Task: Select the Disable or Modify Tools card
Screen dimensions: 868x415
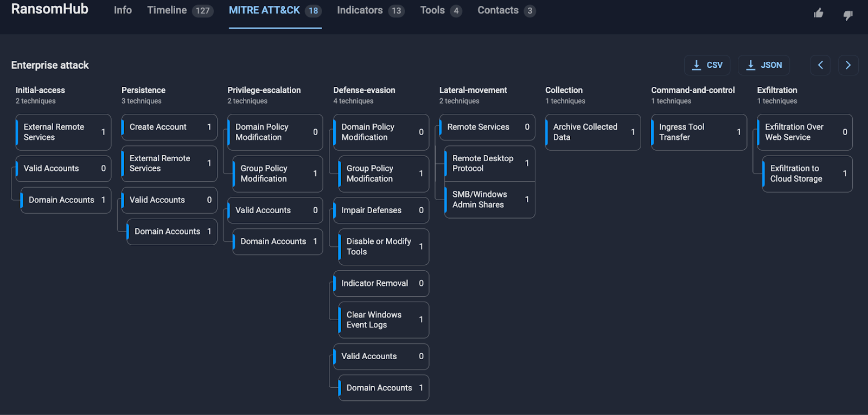Action: 383,247
